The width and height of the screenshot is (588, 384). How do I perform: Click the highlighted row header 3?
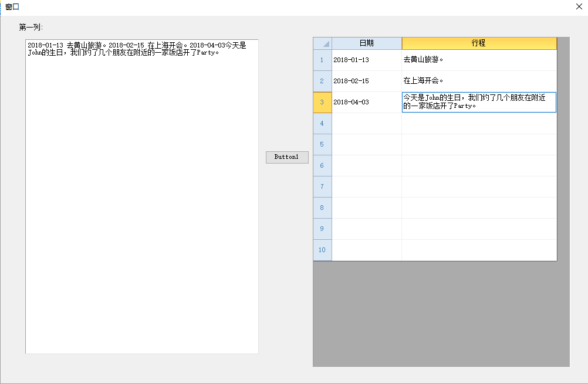(322, 102)
